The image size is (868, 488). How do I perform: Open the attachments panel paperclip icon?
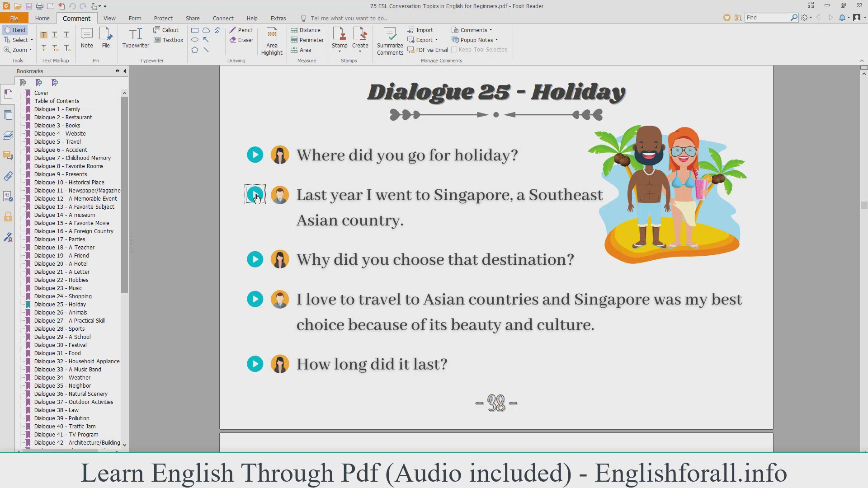8,176
